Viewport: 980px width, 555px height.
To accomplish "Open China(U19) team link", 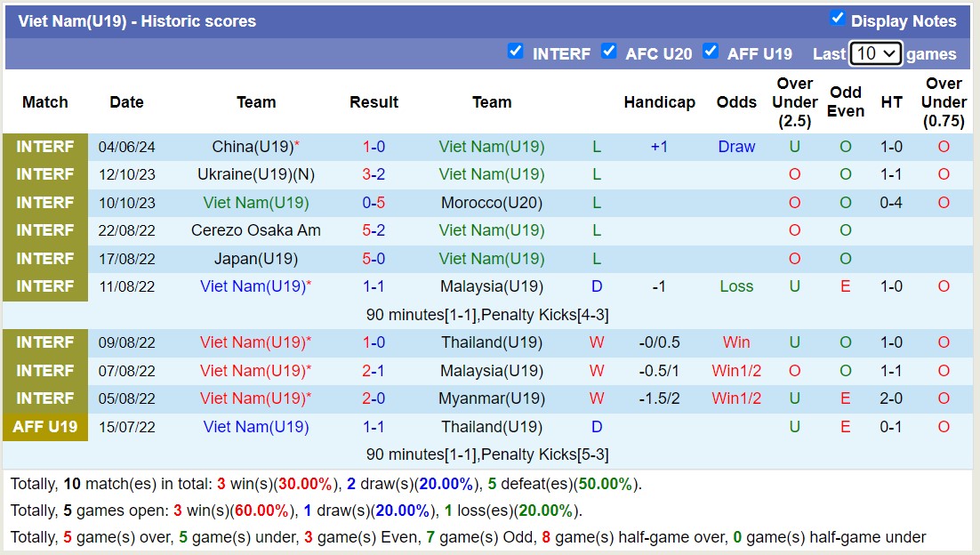I will coord(252,147).
